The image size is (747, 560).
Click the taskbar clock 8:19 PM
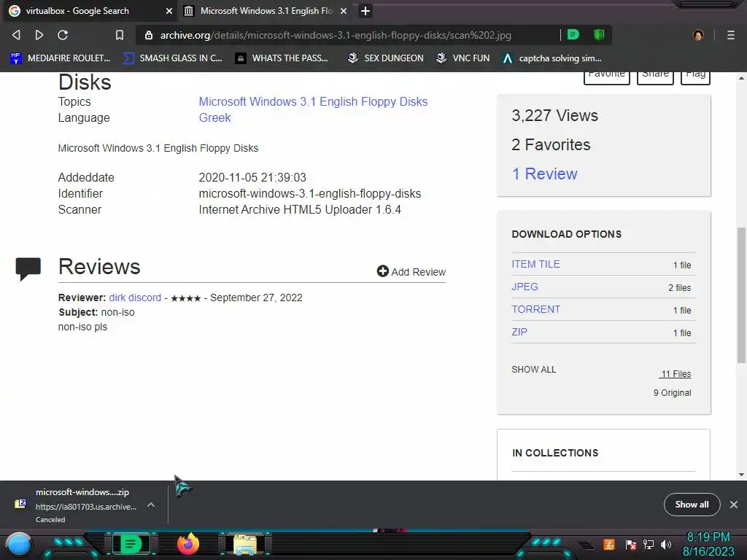pyautogui.click(x=708, y=537)
